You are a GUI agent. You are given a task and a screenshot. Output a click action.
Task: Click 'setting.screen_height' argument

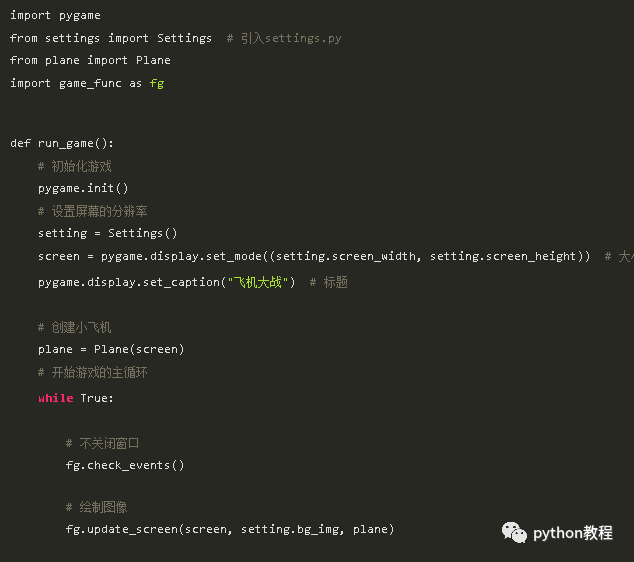pyautogui.click(x=503, y=256)
